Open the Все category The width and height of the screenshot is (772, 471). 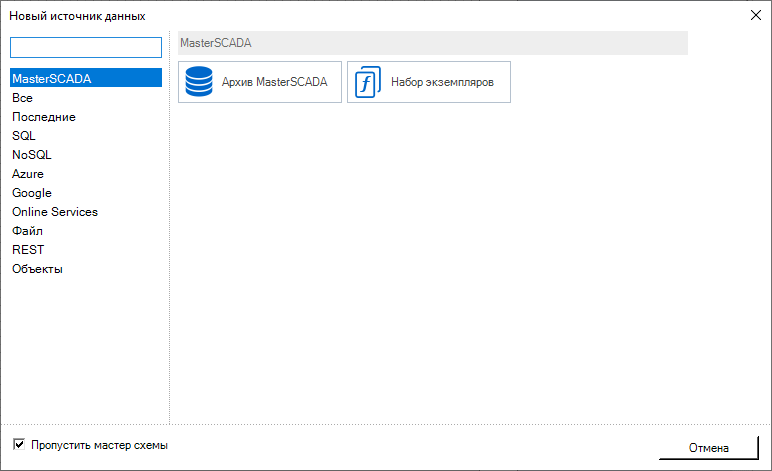(x=86, y=98)
